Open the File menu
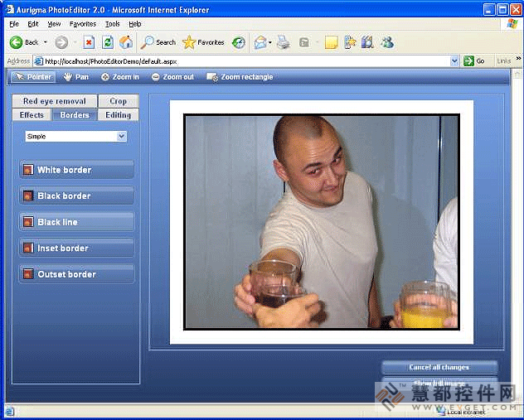 (14, 24)
